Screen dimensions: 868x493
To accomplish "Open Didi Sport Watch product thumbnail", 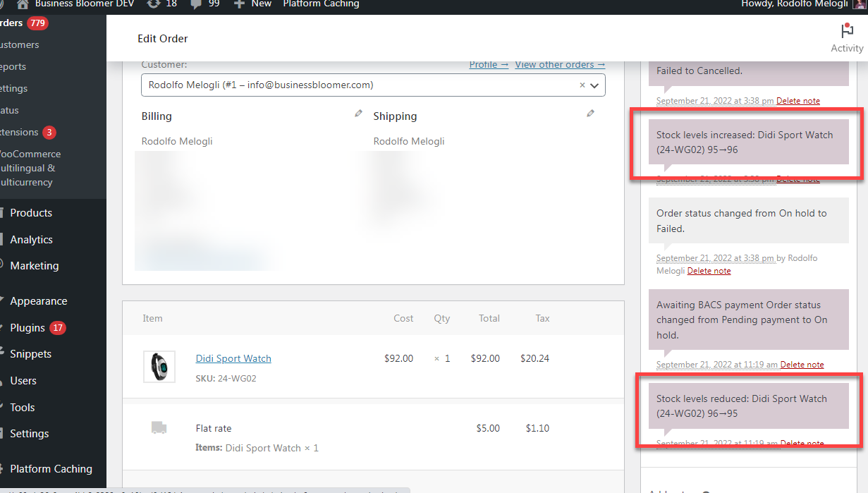I will [159, 367].
